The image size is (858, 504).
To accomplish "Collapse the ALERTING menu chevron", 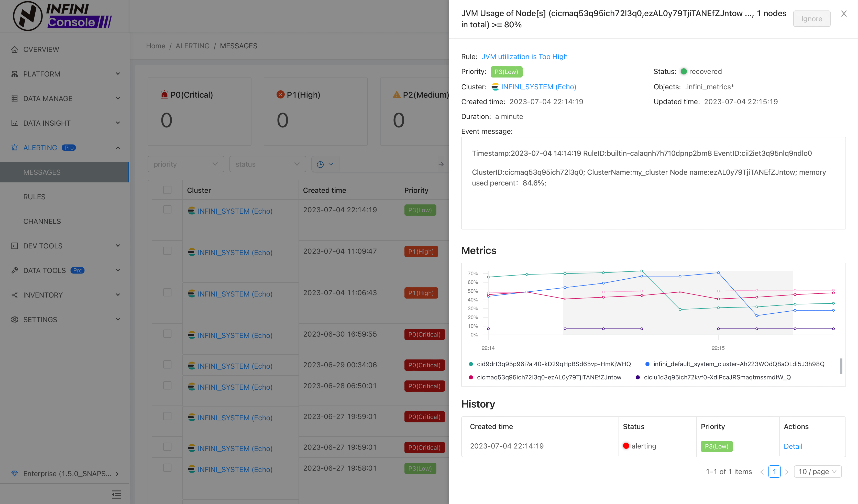I will [118, 147].
